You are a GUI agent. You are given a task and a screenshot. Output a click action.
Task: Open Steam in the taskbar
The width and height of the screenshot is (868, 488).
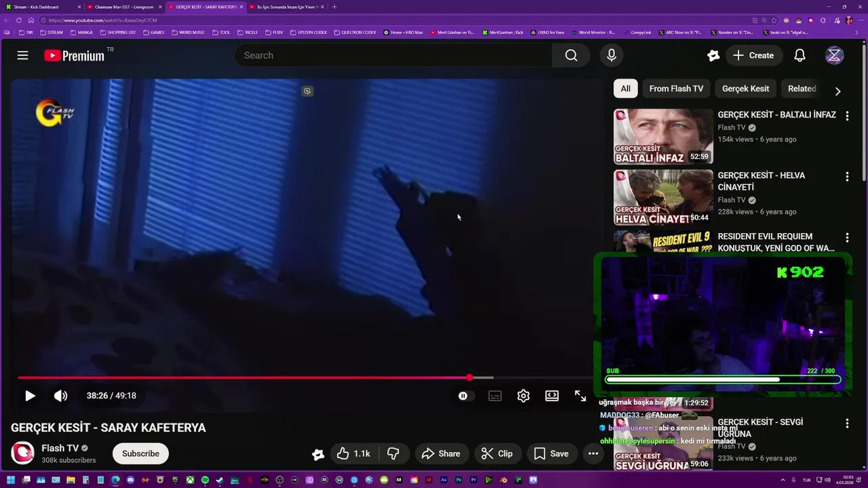point(220,480)
